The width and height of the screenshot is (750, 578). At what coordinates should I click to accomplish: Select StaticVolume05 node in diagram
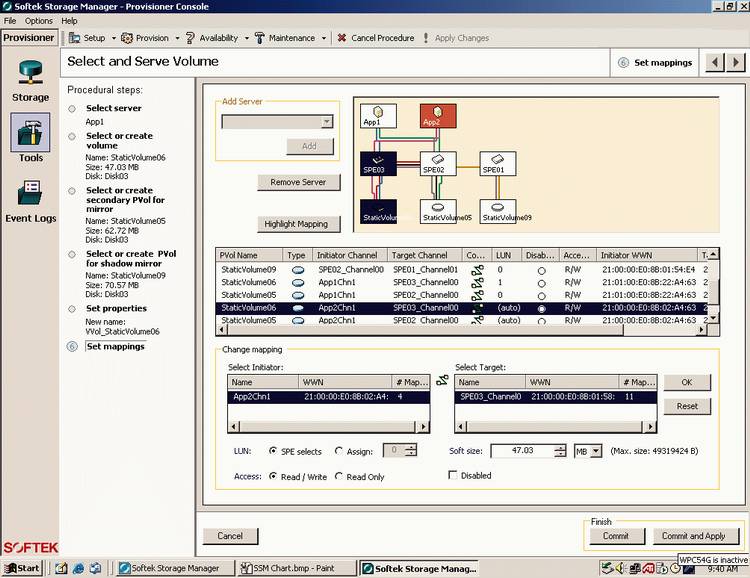pyautogui.click(x=438, y=211)
